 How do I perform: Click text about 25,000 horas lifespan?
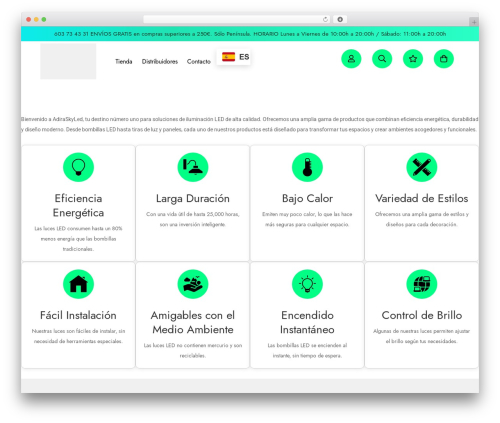pos(193,219)
